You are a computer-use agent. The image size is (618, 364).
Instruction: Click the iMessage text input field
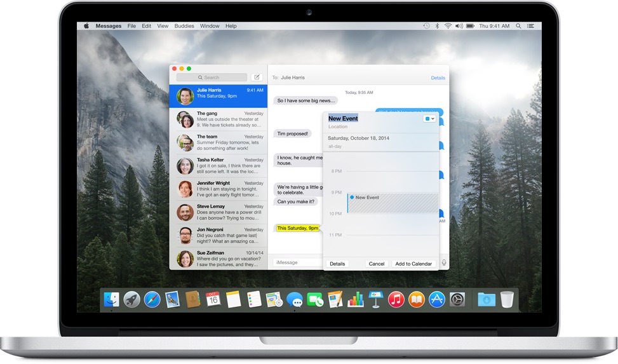point(298,262)
